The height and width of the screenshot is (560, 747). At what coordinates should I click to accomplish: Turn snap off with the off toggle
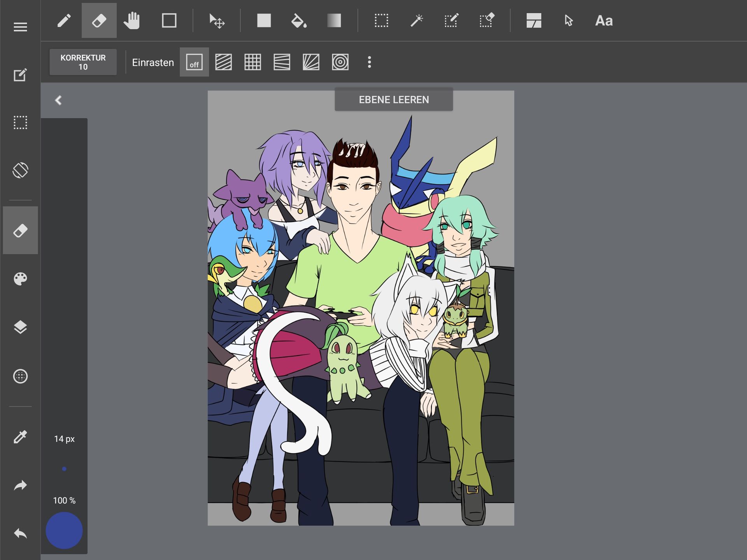pyautogui.click(x=194, y=62)
